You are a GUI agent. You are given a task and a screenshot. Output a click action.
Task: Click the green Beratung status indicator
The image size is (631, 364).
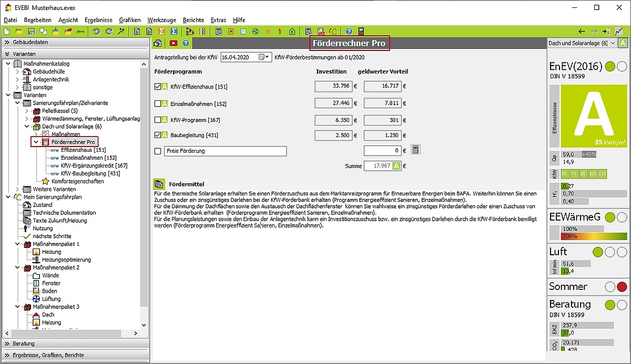[x=610, y=305]
